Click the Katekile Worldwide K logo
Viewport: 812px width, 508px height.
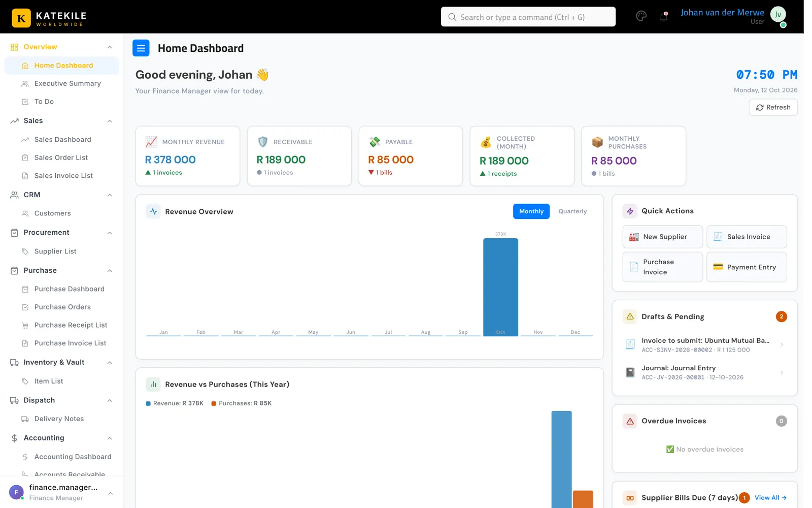tap(21, 18)
